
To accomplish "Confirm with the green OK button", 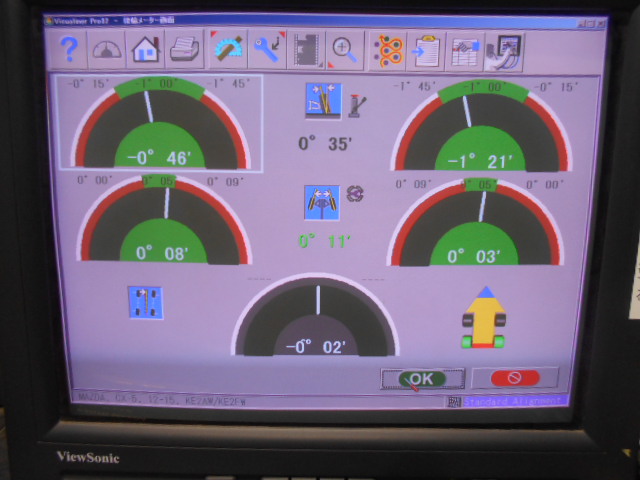I will 422,379.
